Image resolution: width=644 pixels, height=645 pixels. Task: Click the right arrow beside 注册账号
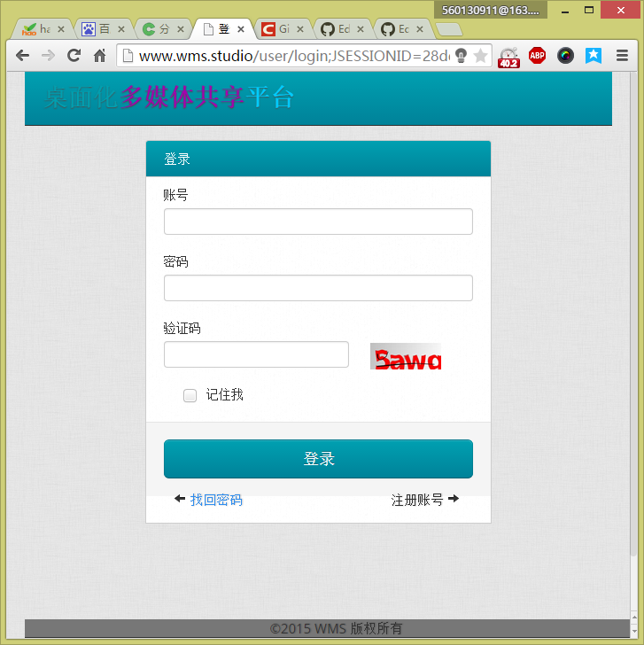tap(454, 499)
